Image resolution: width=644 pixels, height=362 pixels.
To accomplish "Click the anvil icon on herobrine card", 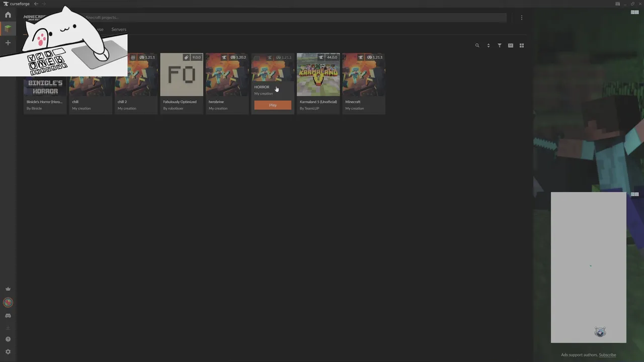I will tap(224, 57).
